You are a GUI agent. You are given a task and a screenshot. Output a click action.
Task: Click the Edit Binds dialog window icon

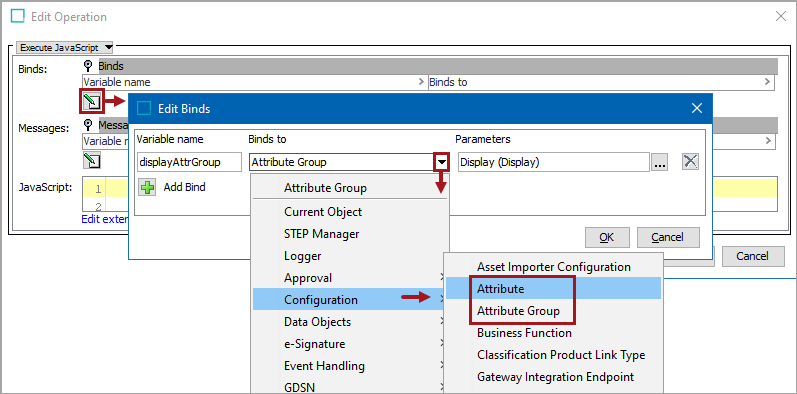tap(144, 108)
